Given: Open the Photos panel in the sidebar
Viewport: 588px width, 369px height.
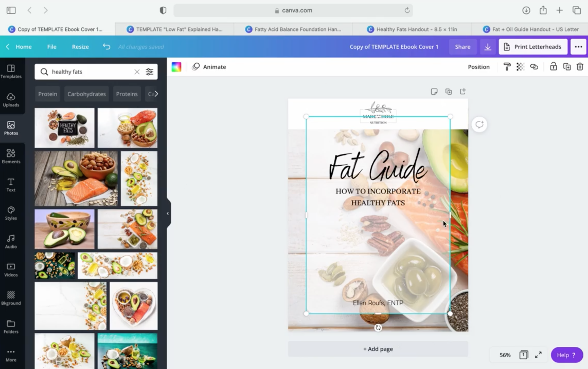Looking at the screenshot, I should click(11, 128).
